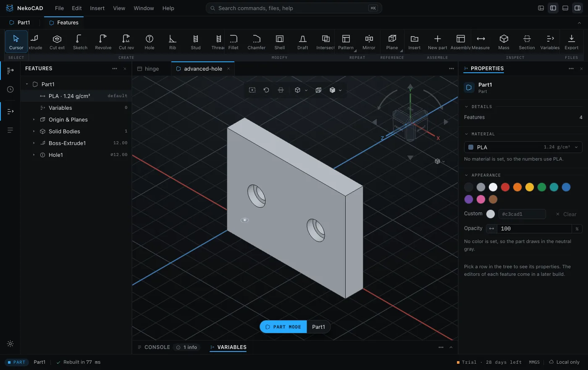
Task: Open the Assembly tool
Action: pyautogui.click(x=461, y=42)
